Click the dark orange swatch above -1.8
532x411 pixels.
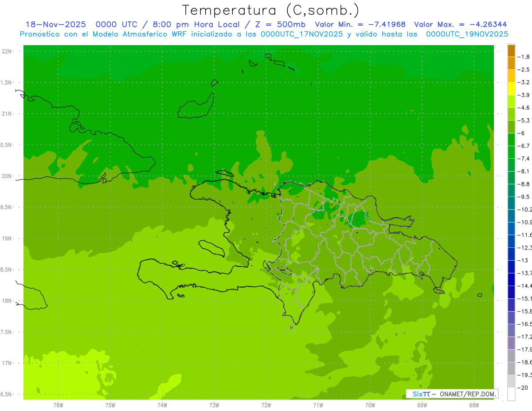pos(511,51)
